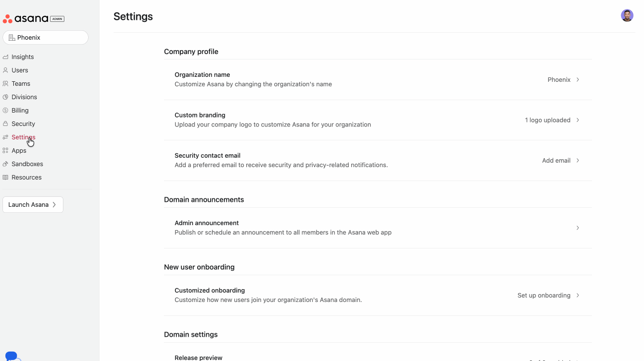The width and height of the screenshot is (644, 361).
Task: Expand Organization name row chevron
Action: point(578,80)
